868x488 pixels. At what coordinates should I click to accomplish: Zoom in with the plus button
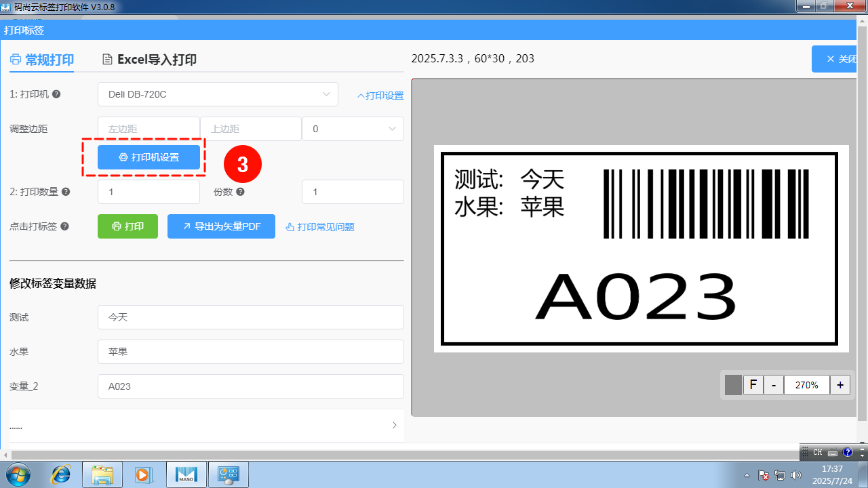point(840,385)
